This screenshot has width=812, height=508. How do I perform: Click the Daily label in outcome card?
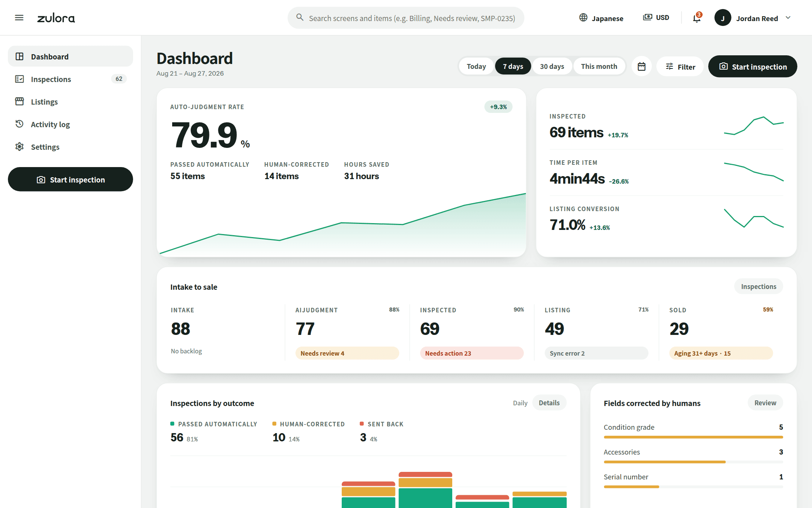point(520,403)
